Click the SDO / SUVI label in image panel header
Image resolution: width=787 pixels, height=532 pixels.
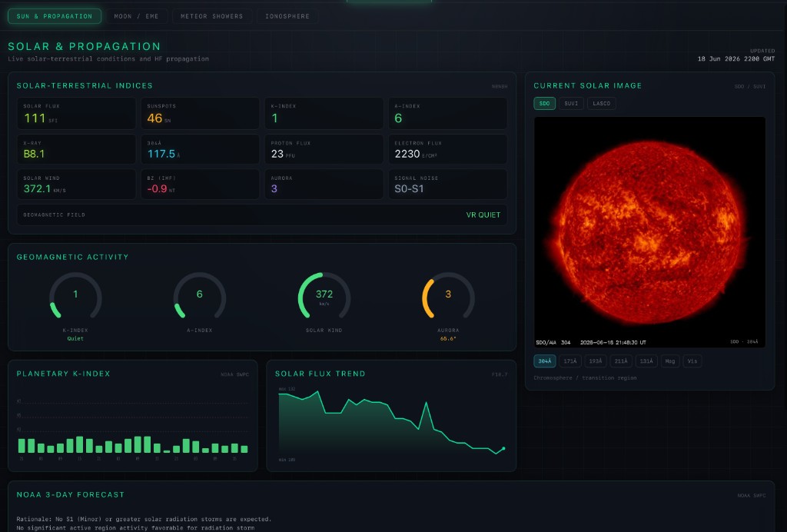(x=750, y=86)
